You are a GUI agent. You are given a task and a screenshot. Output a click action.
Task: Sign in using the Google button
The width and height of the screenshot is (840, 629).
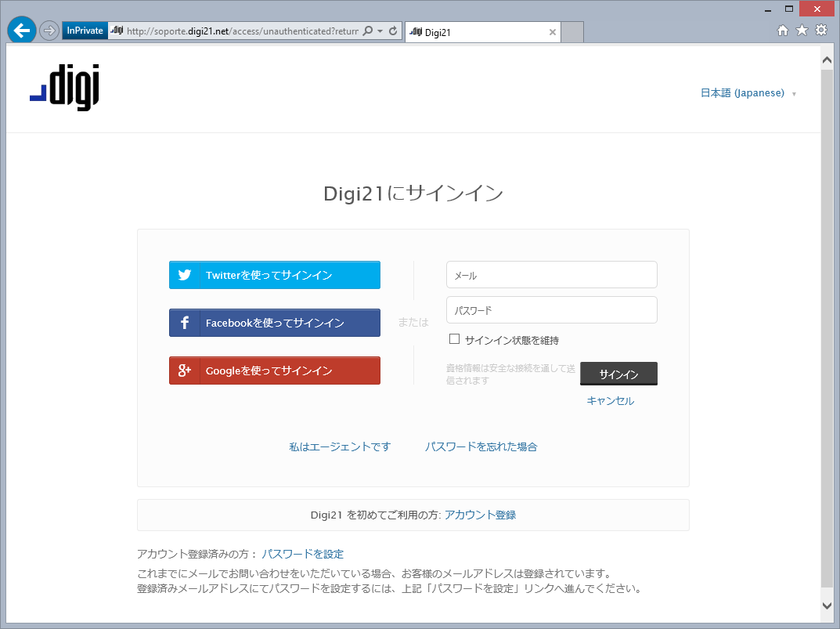click(x=275, y=371)
